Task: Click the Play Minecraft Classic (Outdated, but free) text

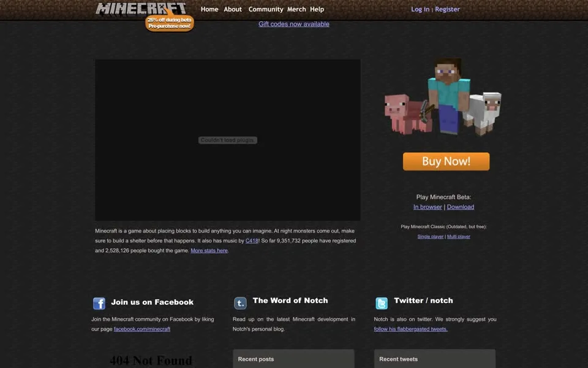Action: (443, 227)
